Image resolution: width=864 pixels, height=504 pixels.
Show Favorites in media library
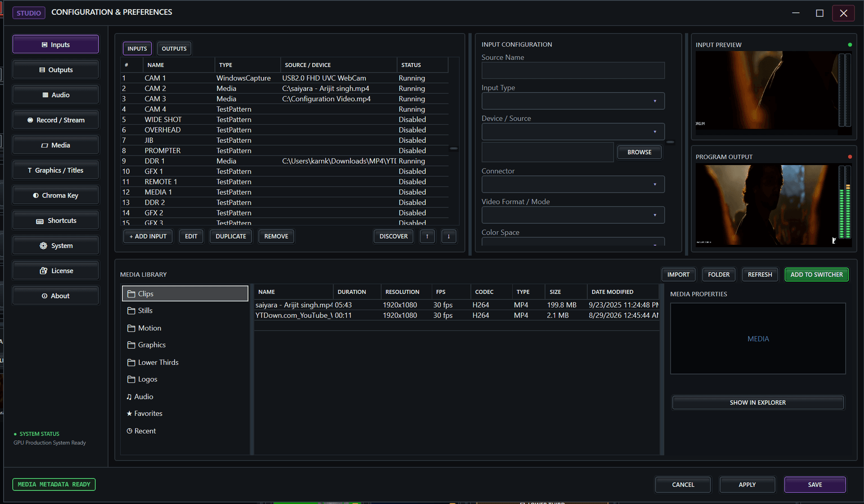tap(185, 414)
